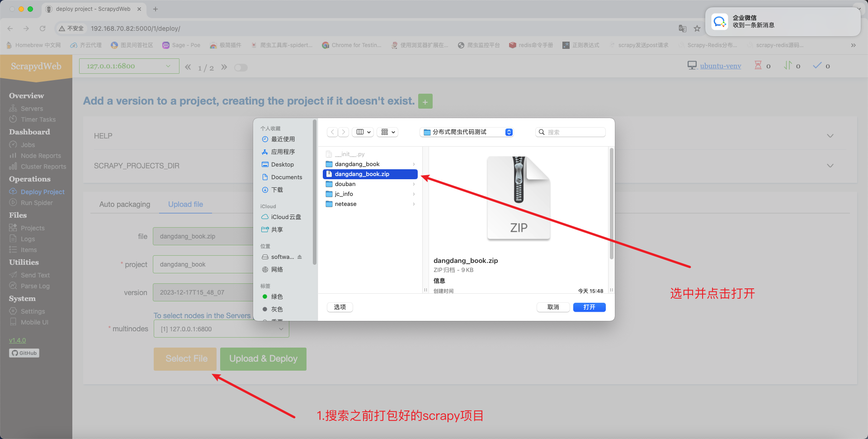Click 取消 to cancel the dialog
Screen dimensions: 868x439
[x=553, y=307]
